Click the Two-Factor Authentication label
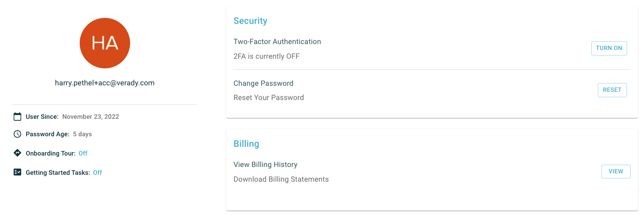The height and width of the screenshot is (217, 644). (277, 41)
